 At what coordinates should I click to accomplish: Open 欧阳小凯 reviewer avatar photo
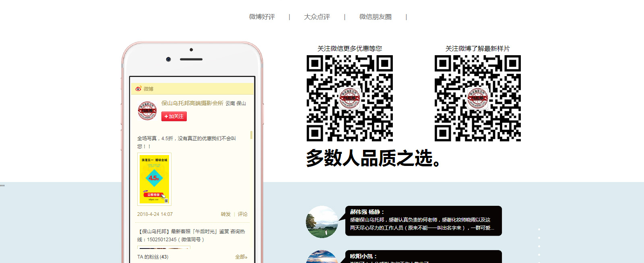click(322, 257)
